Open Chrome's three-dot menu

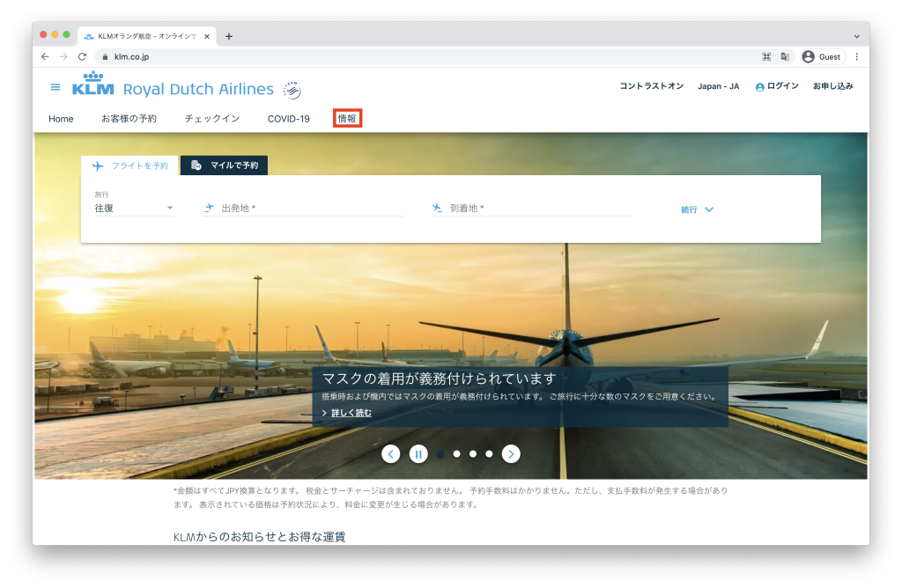click(x=857, y=56)
